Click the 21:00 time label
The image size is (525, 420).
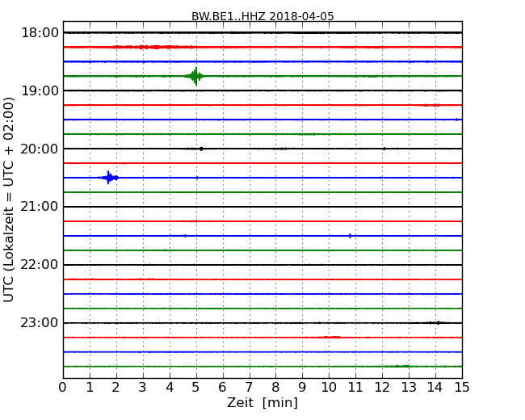coord(40,207)
